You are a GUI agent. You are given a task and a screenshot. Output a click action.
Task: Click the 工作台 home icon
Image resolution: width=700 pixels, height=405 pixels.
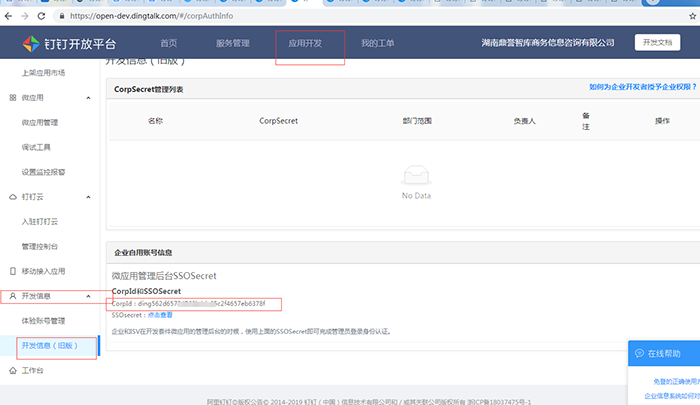click(x=13, y=370)
